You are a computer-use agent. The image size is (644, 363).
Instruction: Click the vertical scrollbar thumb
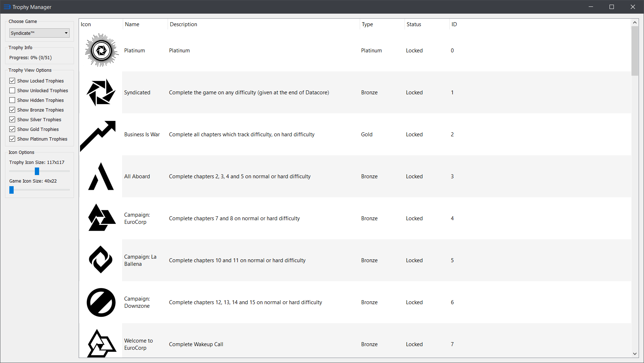pyautogui.click(x=635, y=51)
